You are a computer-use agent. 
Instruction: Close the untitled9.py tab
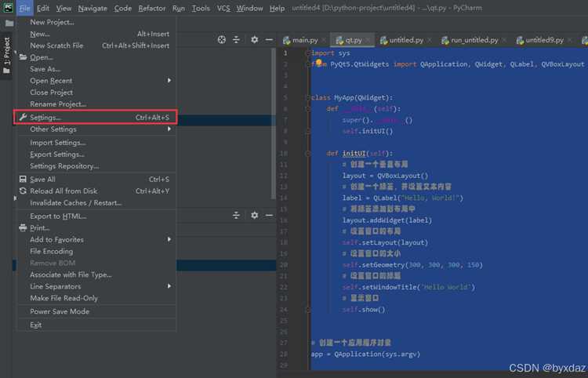[570, 40]
